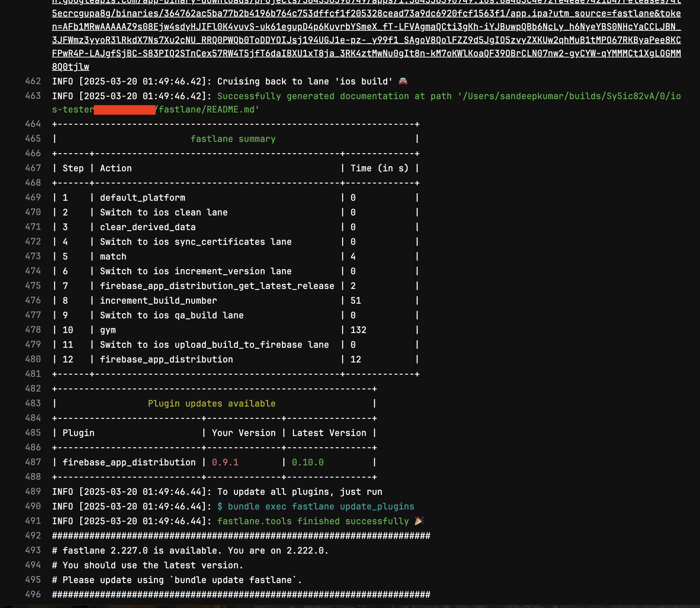
Task: Click 'firebase_app_distribution' in the plugin table
Action: pos(129,462)
